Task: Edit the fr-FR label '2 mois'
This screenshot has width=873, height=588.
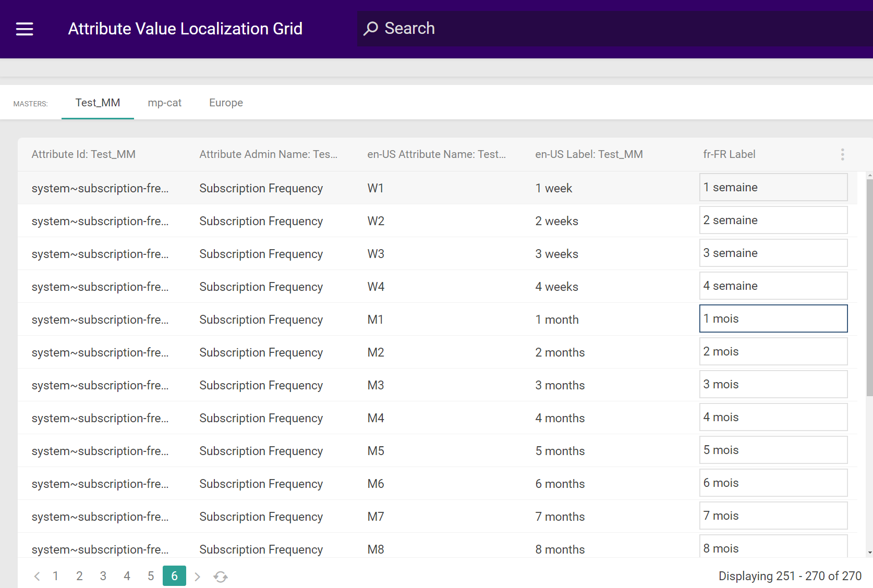Action: pyautogui.click(x=773, y=351)
